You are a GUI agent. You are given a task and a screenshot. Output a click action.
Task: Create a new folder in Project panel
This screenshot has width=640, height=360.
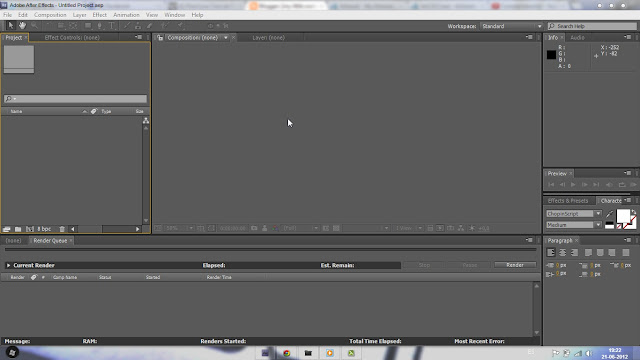(18, 229)
